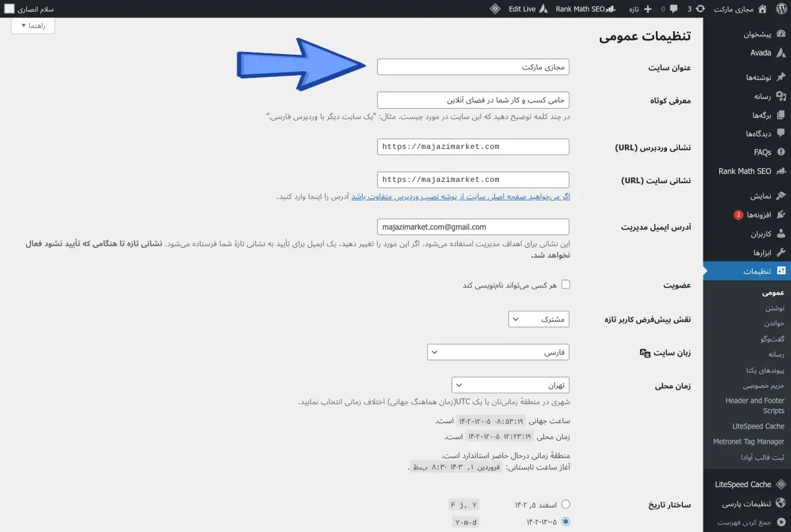The width and height of the screenshot is (791, 532).
Task: Click the WordPress logo in admin bar
Action: tap(781, 9)
